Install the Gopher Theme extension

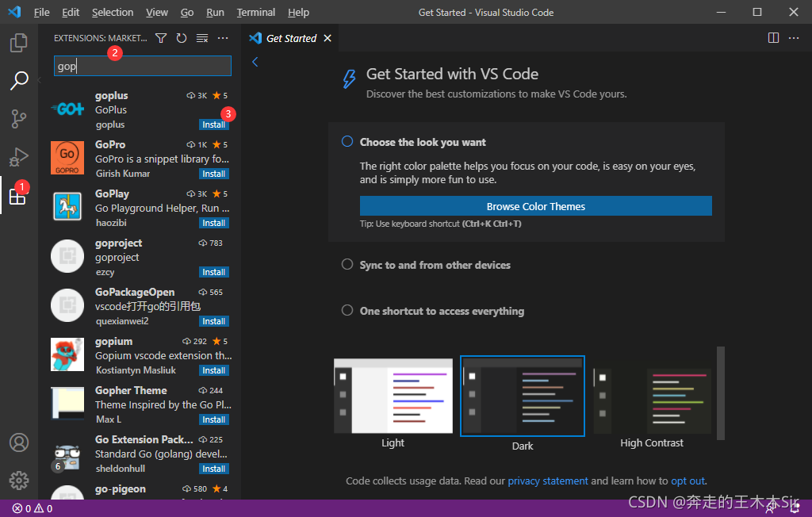click(214, 420)
